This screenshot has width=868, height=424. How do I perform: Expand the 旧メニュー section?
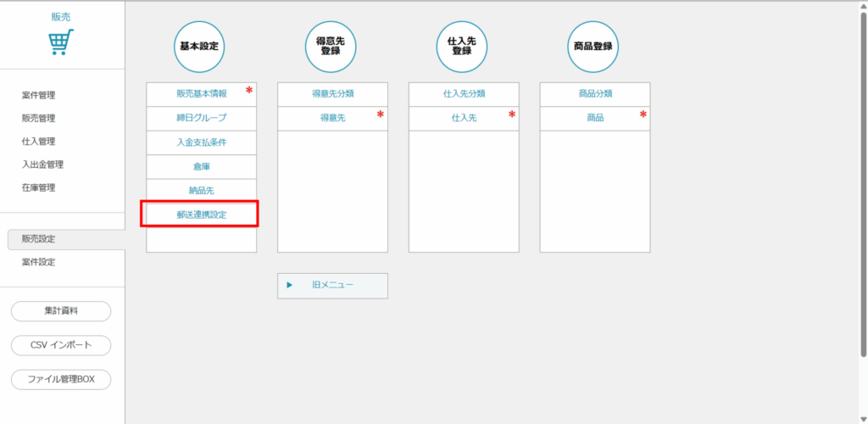tap(332, 286)
